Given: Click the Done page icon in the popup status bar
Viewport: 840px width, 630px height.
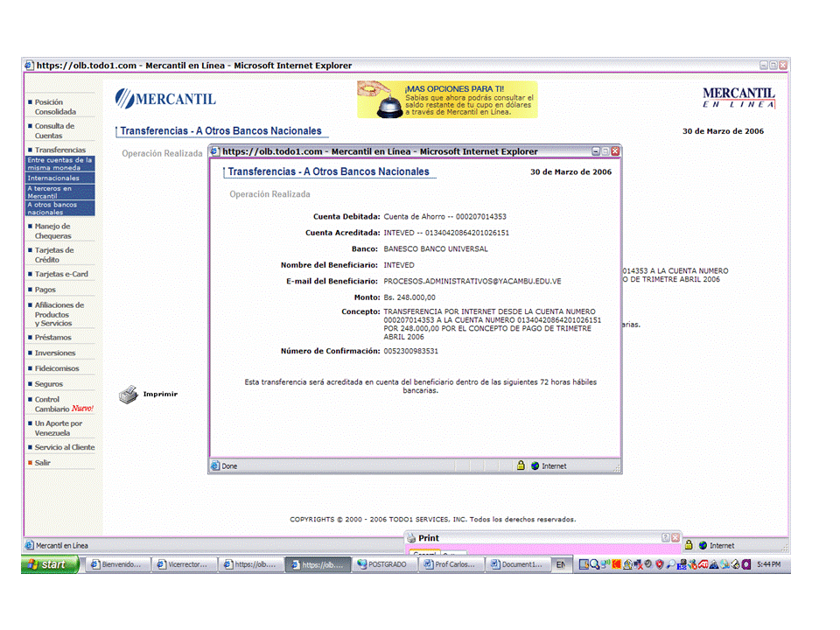Looking at the screenshot, I should [x=215, y=466].
